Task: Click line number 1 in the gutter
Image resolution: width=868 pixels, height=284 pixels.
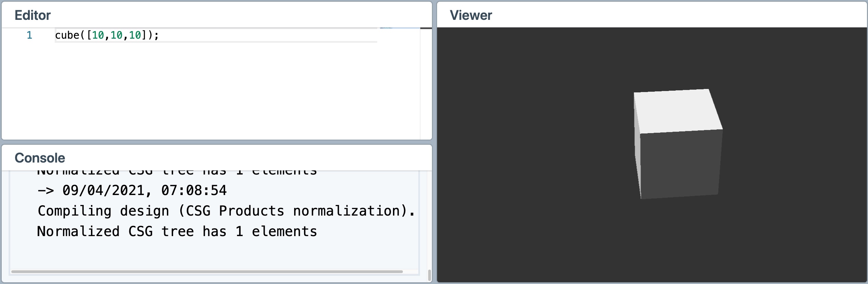Action: coord(29,35)
